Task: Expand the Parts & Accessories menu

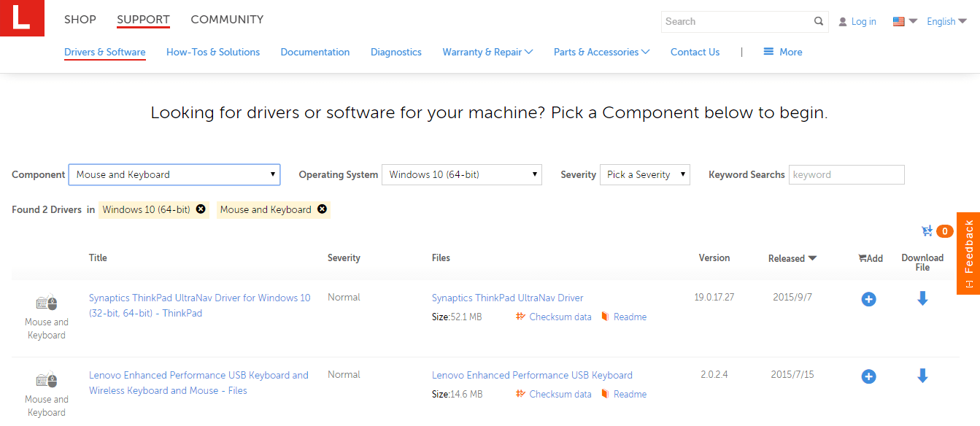Action: click(x=601, y=52)
